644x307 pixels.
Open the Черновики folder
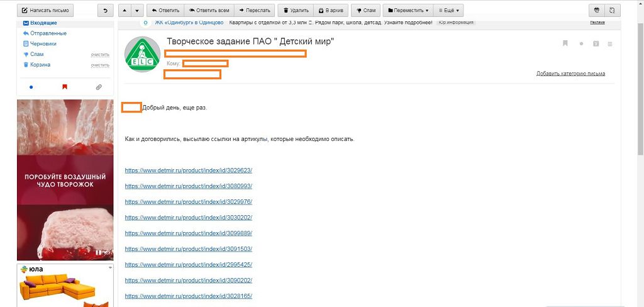[43, 43]
